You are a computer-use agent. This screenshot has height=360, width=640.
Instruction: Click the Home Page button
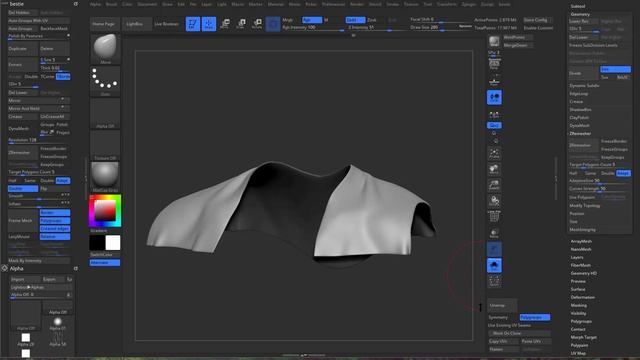click(104, 24)
